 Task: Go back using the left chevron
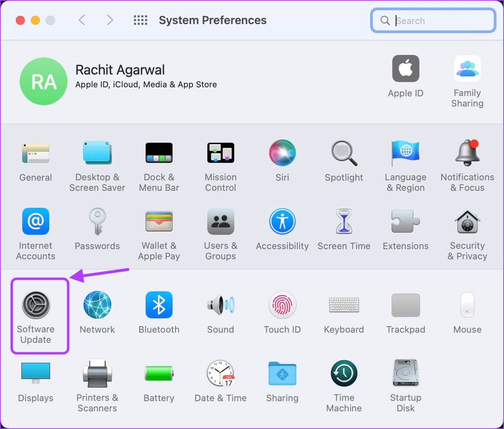click(x=82, y=20)
